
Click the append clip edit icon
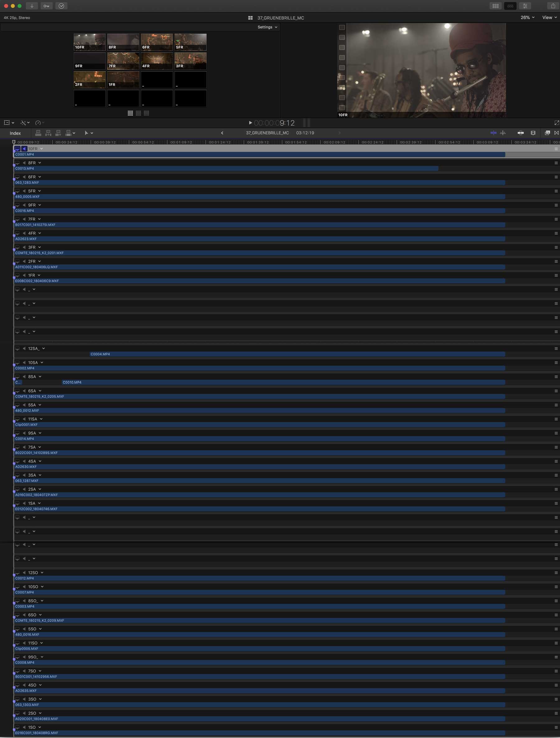pyautogui.click(x=58, y=133)
